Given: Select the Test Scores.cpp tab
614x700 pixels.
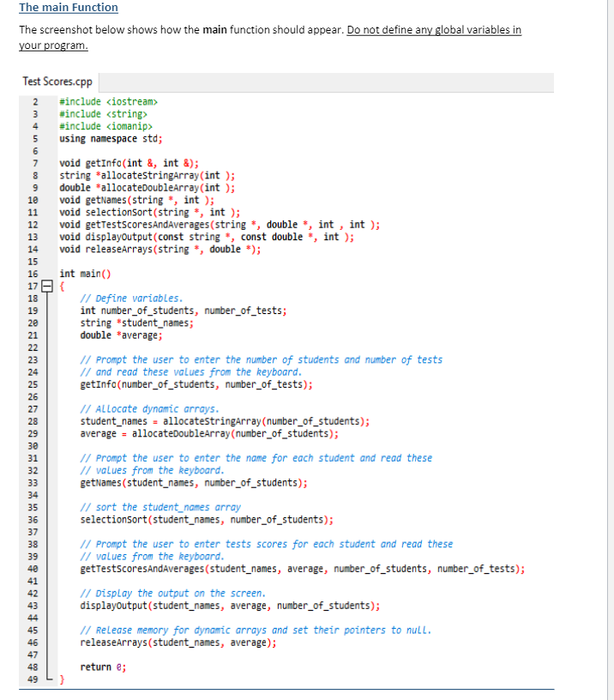Looking at the screenshot, I should (x=57, y=81).
